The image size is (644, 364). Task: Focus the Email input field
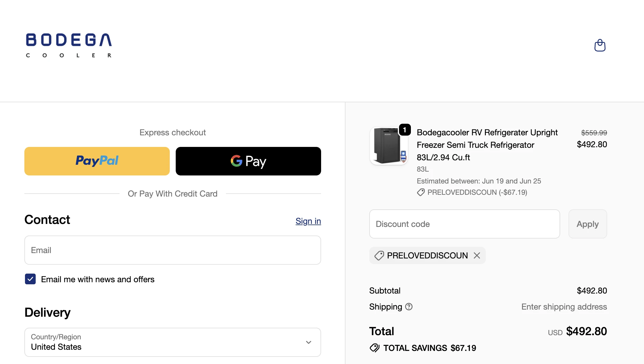(x=173, y=250)
